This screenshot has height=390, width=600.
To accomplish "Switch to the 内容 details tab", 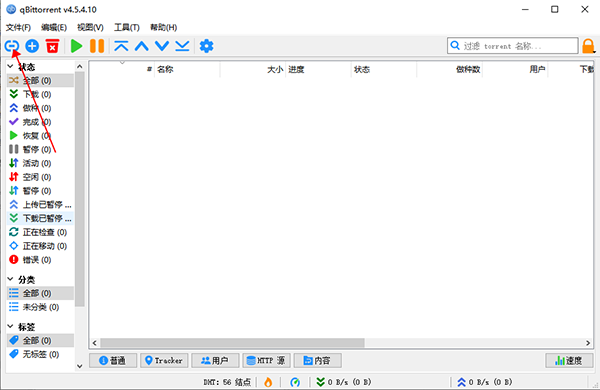I will [x=318, y=360].
